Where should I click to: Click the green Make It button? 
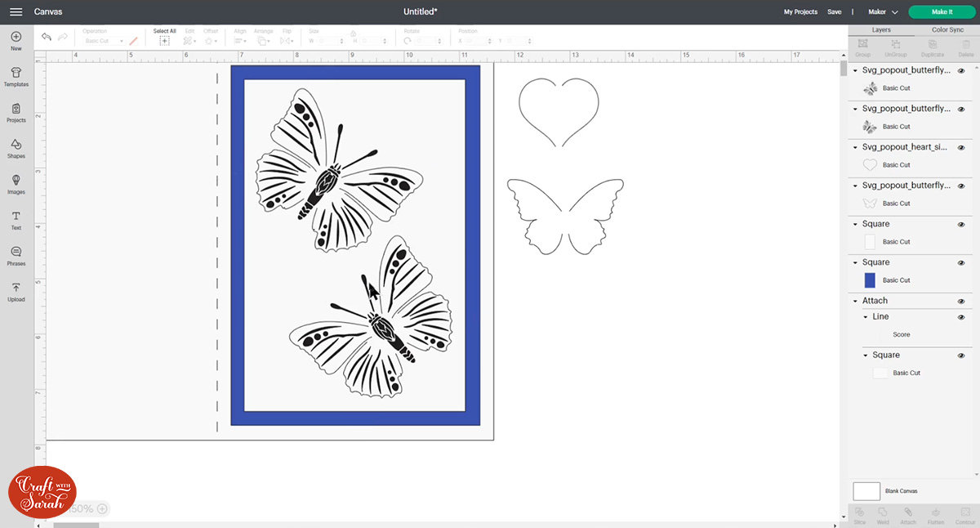click(941, 11)
